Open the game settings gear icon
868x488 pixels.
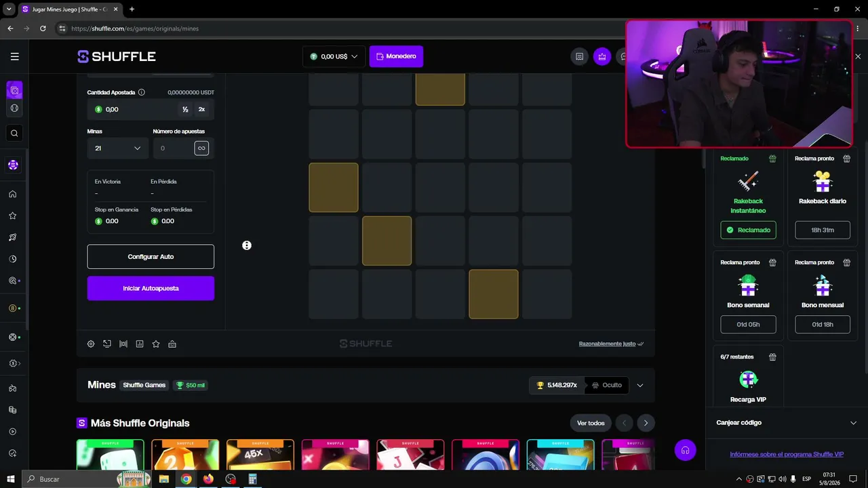point(91,344)
